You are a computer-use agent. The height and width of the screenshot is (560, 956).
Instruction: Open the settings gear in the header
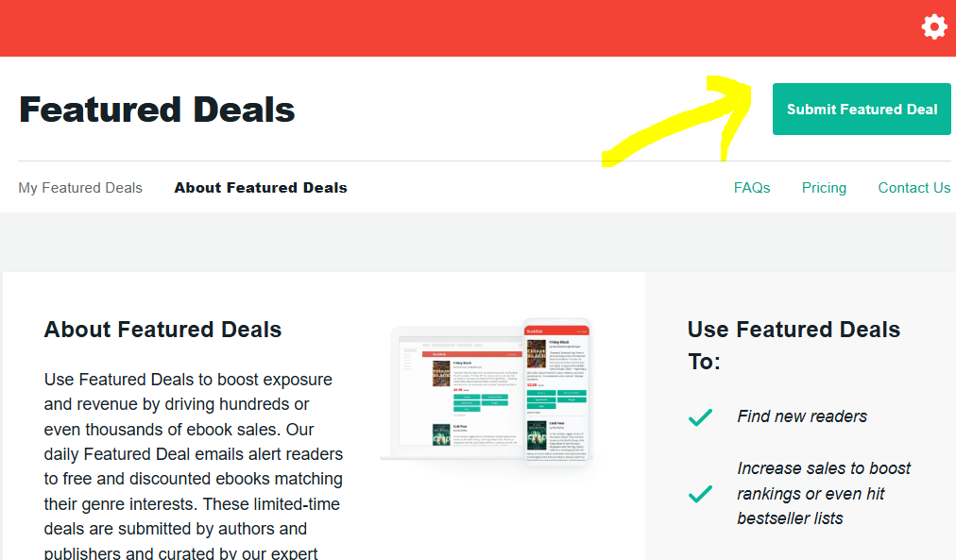[933, 26]
